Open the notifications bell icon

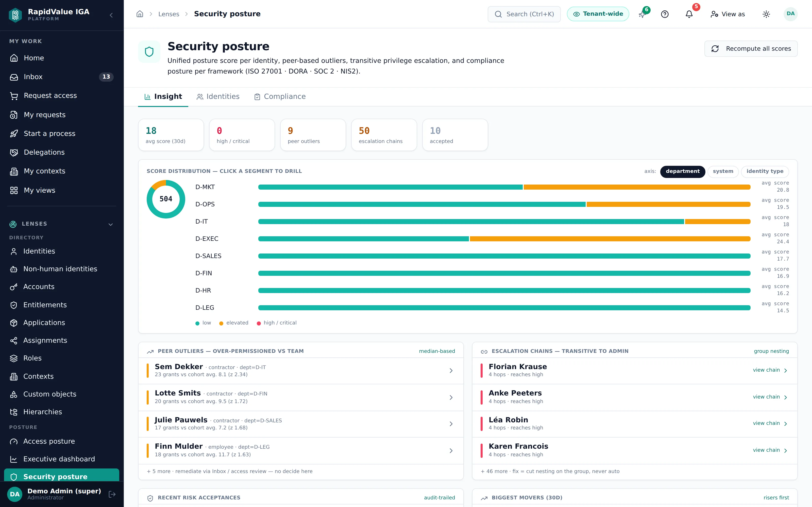click(x=689, y=14)
